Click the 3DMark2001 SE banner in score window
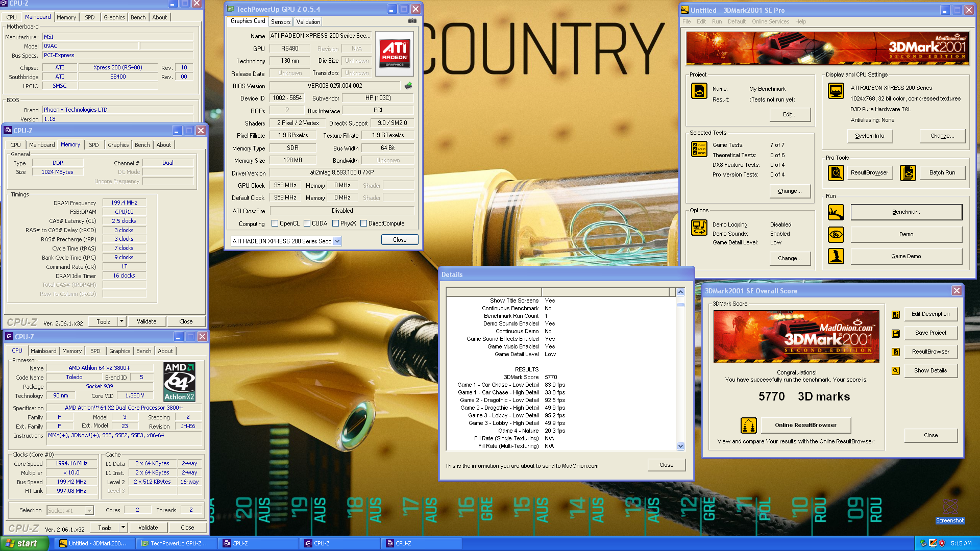 pos(796,336)
